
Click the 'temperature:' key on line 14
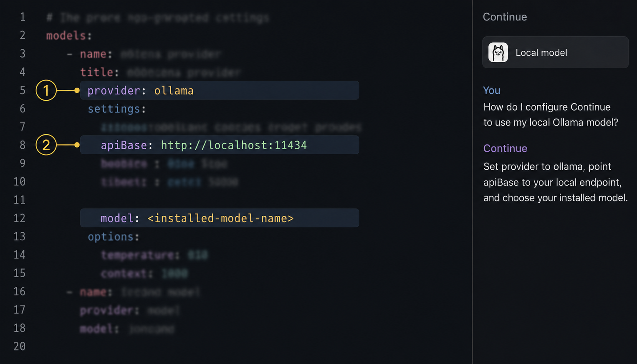140,255
